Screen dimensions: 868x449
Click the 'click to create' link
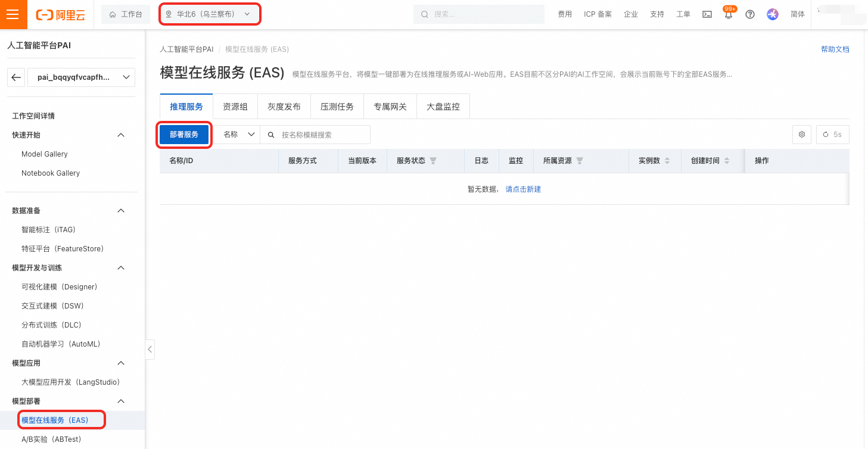(523, 189)
